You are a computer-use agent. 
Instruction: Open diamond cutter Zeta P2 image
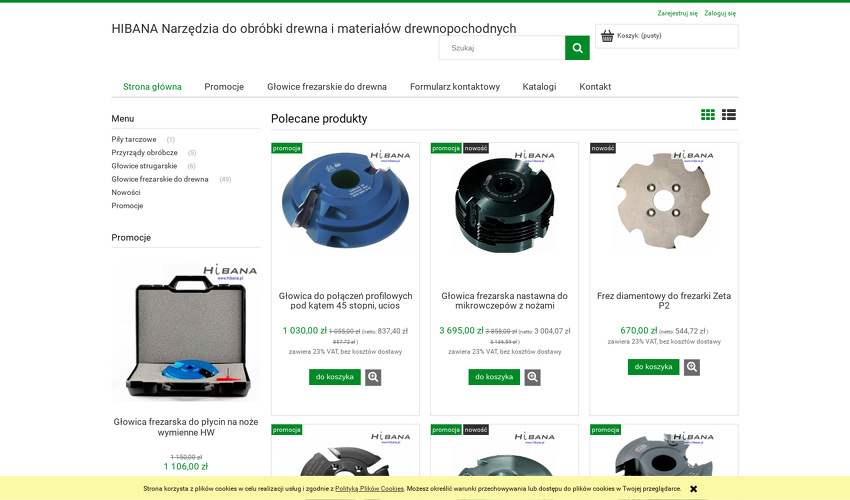(x=664, y=201)
